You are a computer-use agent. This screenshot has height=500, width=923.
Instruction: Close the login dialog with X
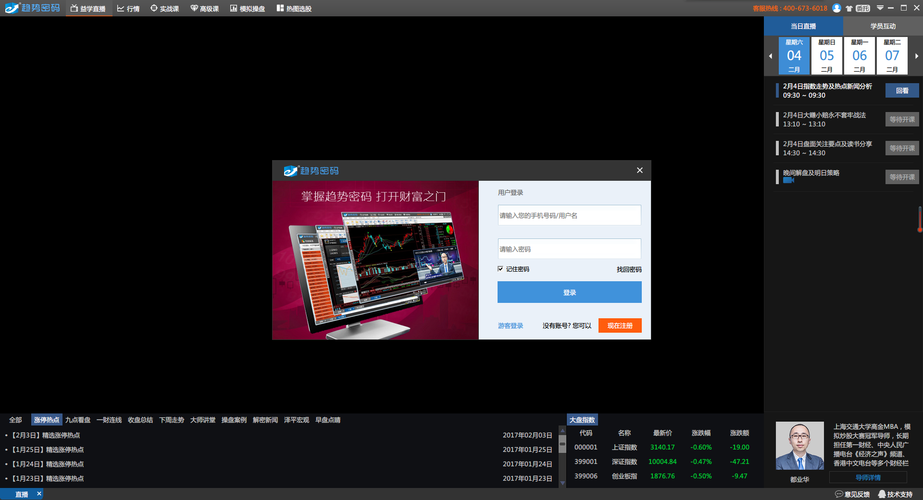(x=639, y=171)
